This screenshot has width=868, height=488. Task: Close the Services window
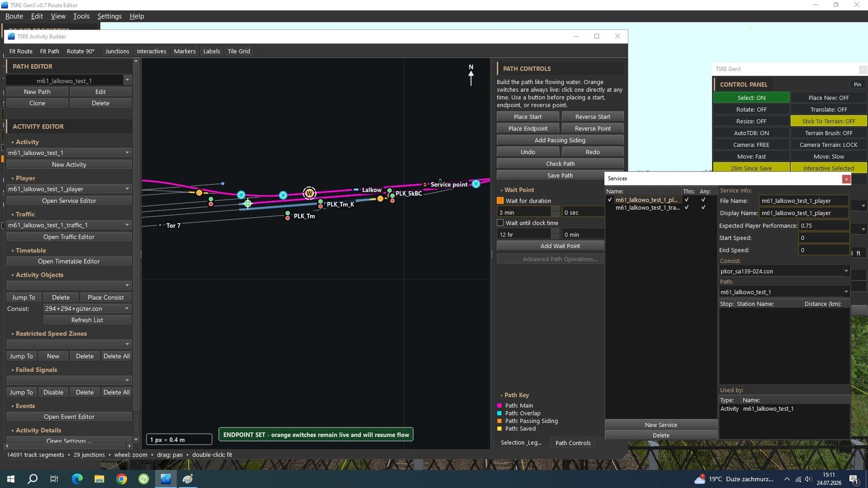click(x=846, y=179)
